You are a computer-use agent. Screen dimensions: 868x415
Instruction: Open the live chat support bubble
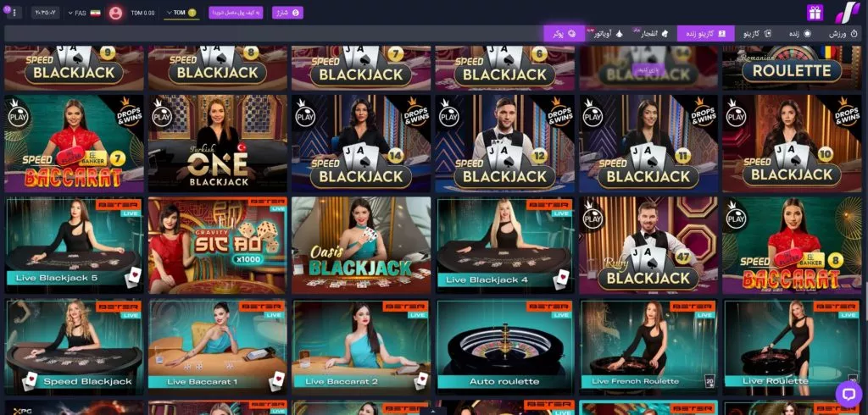pos(848,393)
